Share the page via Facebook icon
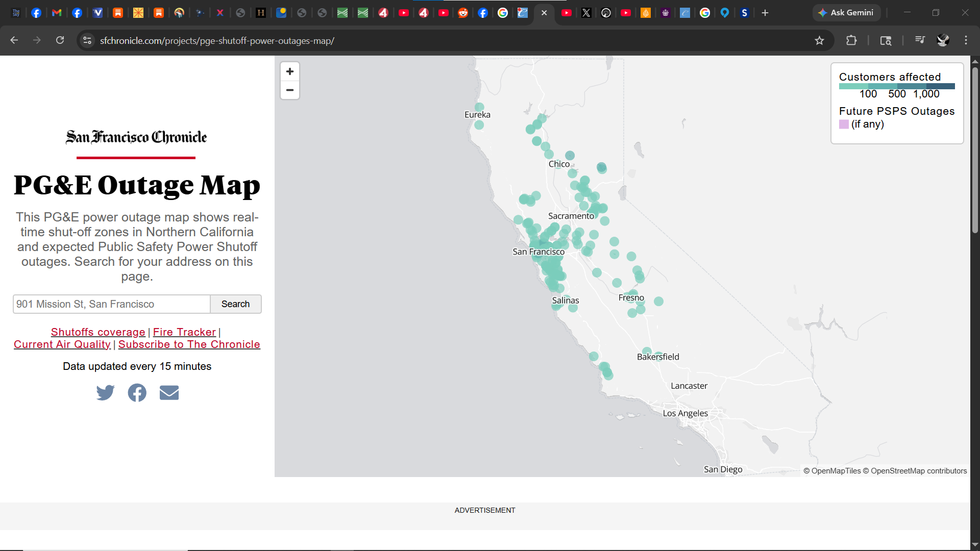The image size is (980, 551). [137, 393]
